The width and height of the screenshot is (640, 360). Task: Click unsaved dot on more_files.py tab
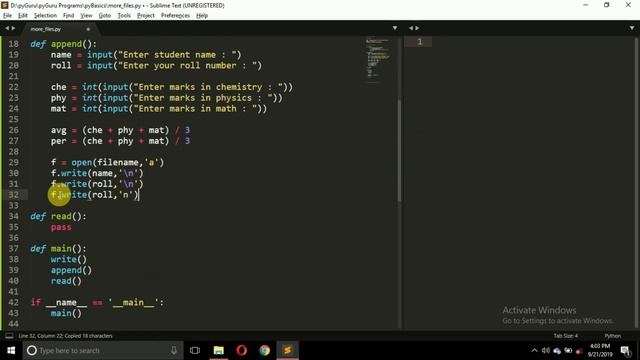tap(88, 29)
